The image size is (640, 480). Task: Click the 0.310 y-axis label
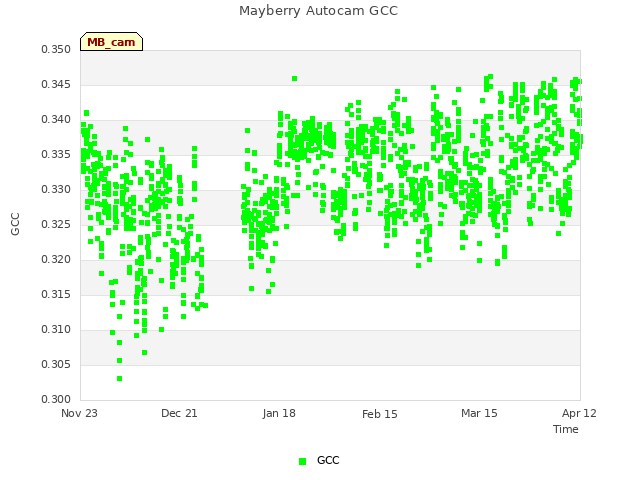(56, 329)
